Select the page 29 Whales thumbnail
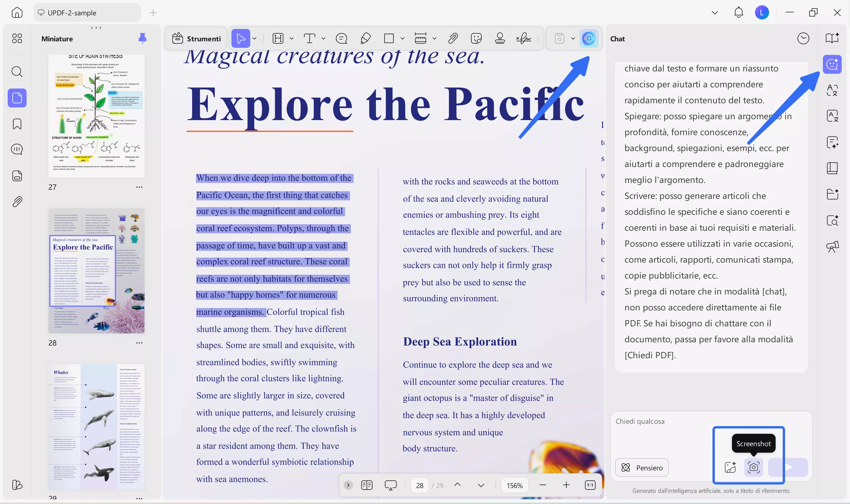Image resolution: width=850 pixels, height=504 pixels. click(96, 426)
